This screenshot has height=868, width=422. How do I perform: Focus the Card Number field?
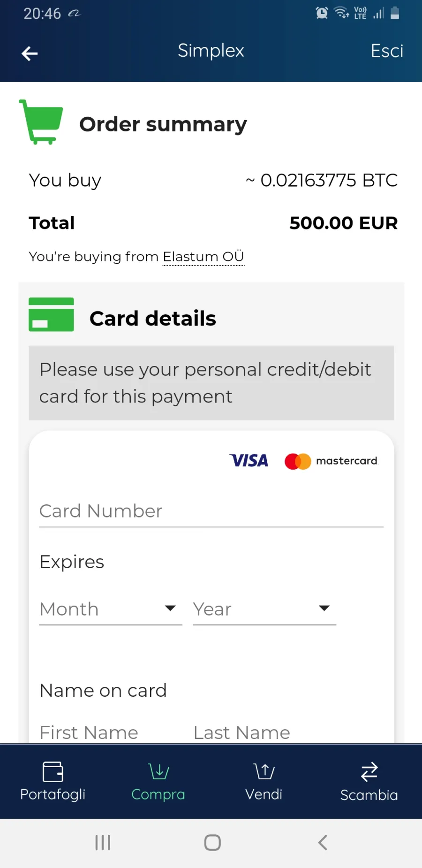[211, 511]
